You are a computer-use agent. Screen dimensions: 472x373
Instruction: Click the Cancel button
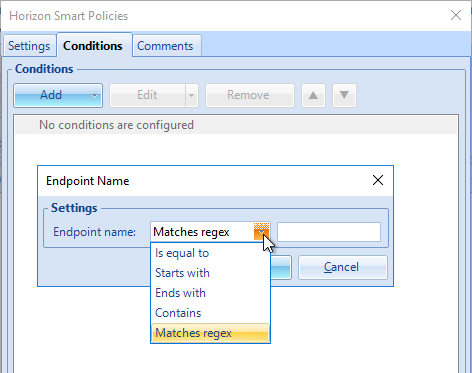point(343,267)
